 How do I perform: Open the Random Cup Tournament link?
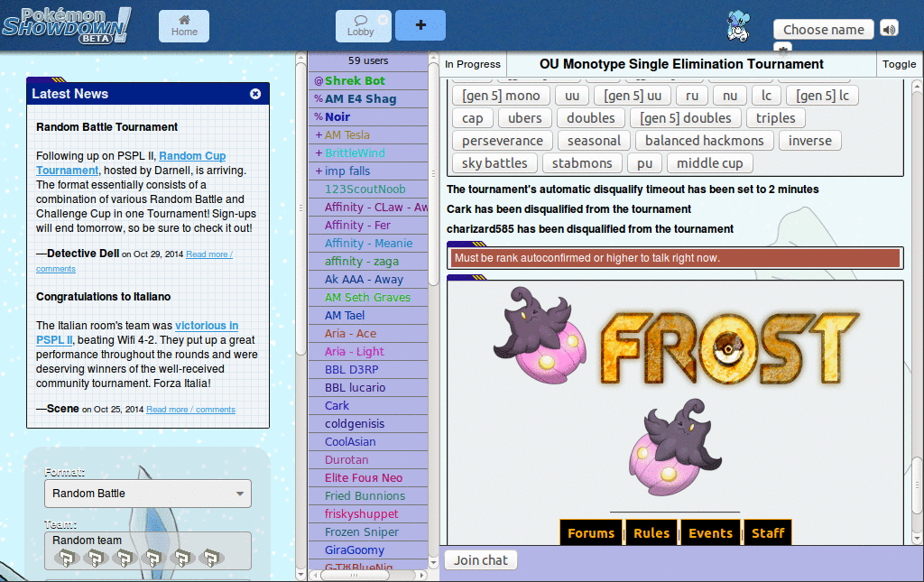[131, 163]
